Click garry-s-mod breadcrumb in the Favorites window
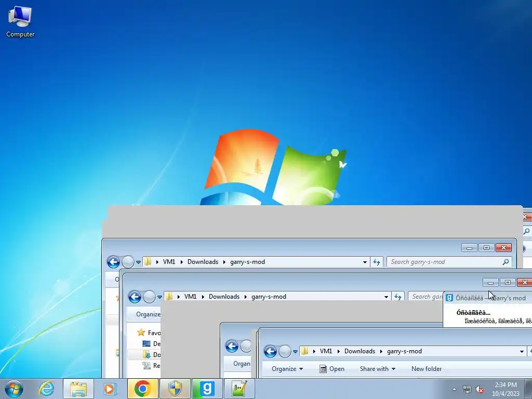The height and width of the screenshot is (399, 532). 269,297
